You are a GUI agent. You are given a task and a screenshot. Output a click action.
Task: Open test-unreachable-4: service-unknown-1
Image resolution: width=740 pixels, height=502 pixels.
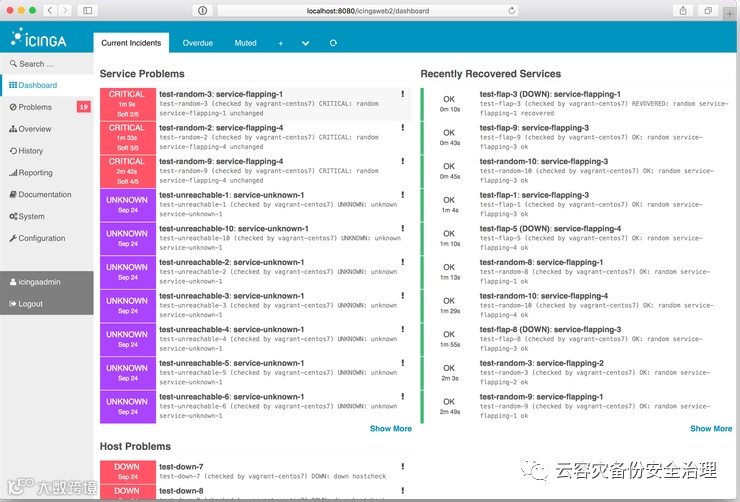tap(231, 329)
